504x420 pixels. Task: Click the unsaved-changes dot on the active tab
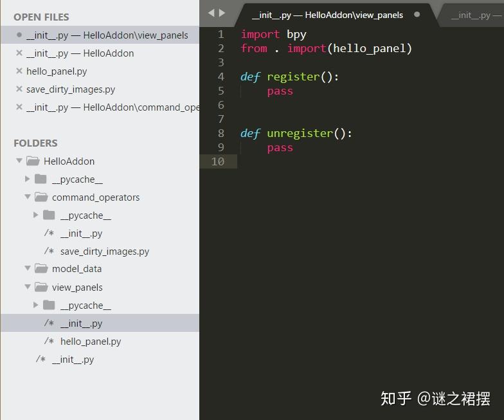(x=417, y=14)
